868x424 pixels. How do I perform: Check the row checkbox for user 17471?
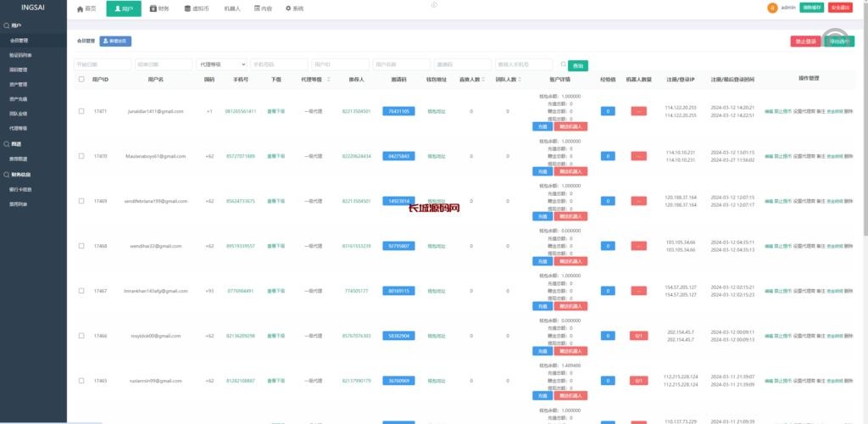pyautogui.click(x=81, y=111)
